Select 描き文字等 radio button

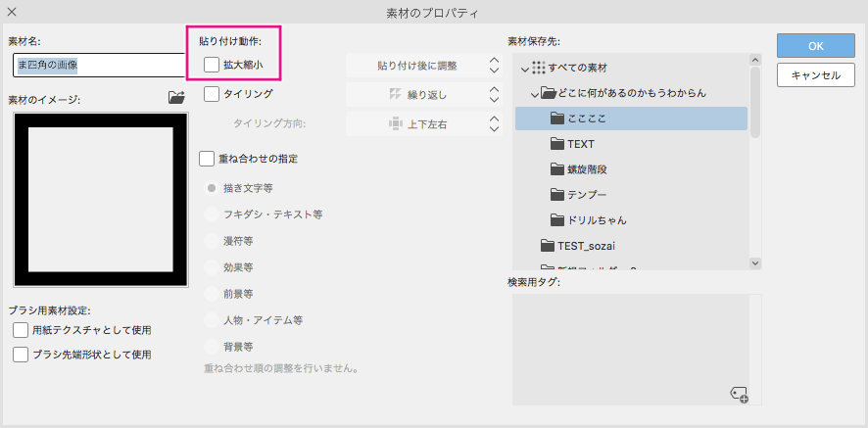212,188
